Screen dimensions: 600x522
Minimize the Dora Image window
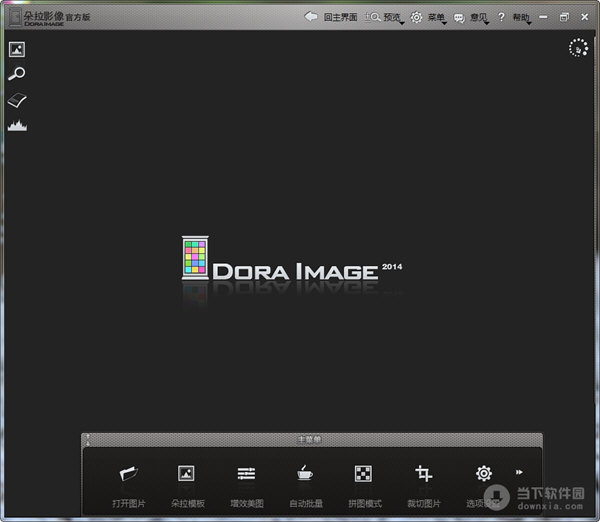coord(543,17)
